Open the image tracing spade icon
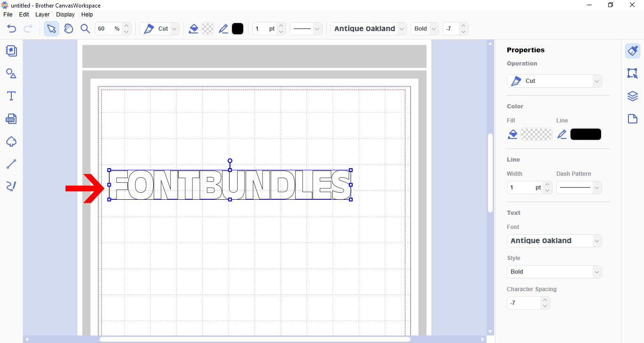 [11, 141]
